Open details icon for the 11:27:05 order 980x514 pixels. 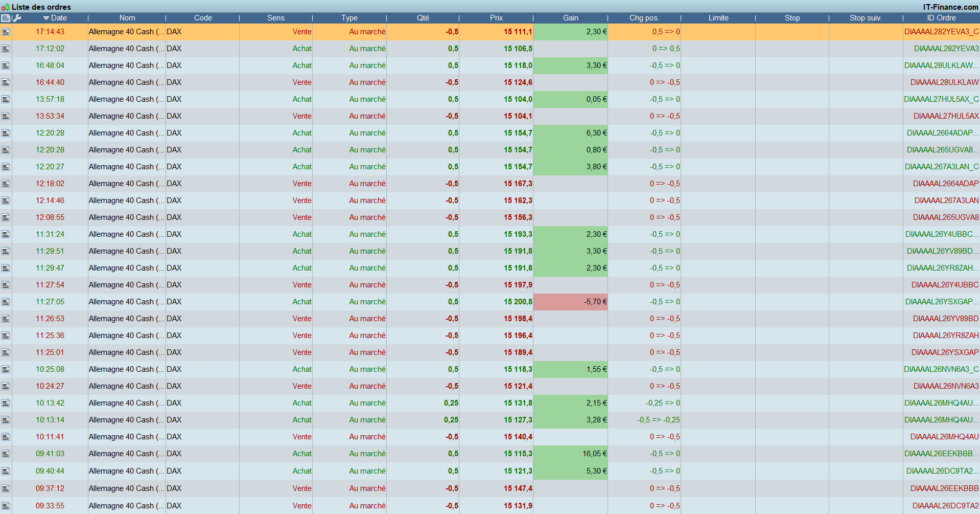(x=6, y=302)
